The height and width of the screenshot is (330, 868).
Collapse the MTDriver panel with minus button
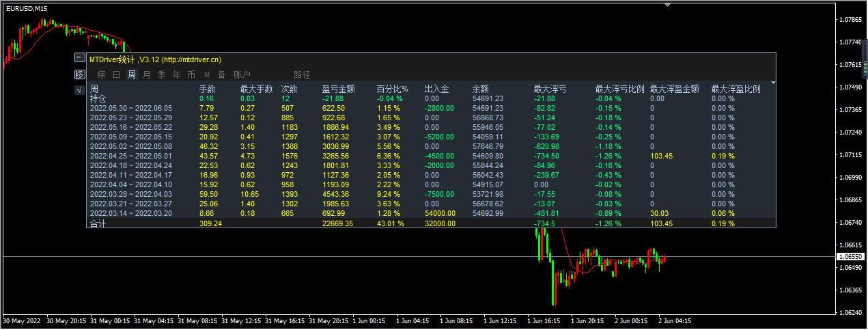79,59
